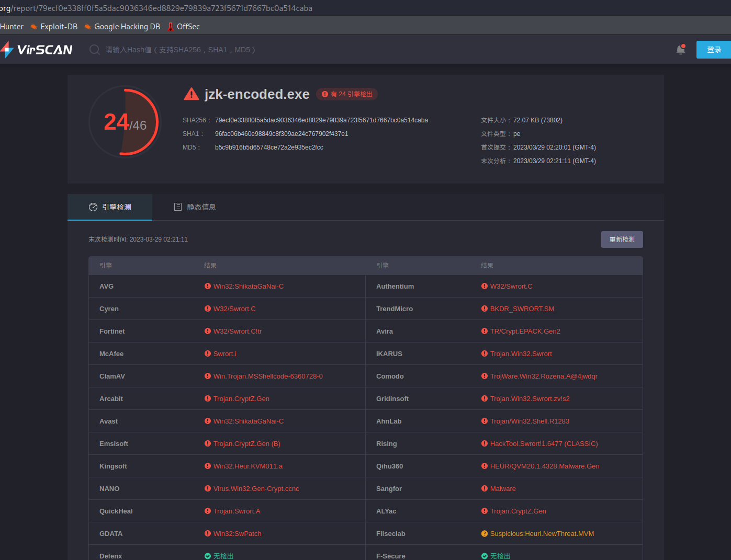Click the VirSCAN logo
The width and height of the screenshot is (731, 560).
pos(37,50)
